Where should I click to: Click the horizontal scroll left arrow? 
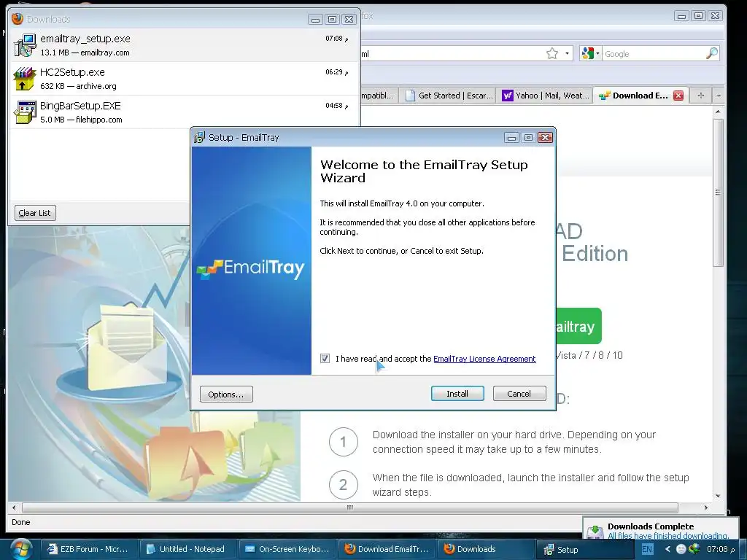click(x=14, y=507)
